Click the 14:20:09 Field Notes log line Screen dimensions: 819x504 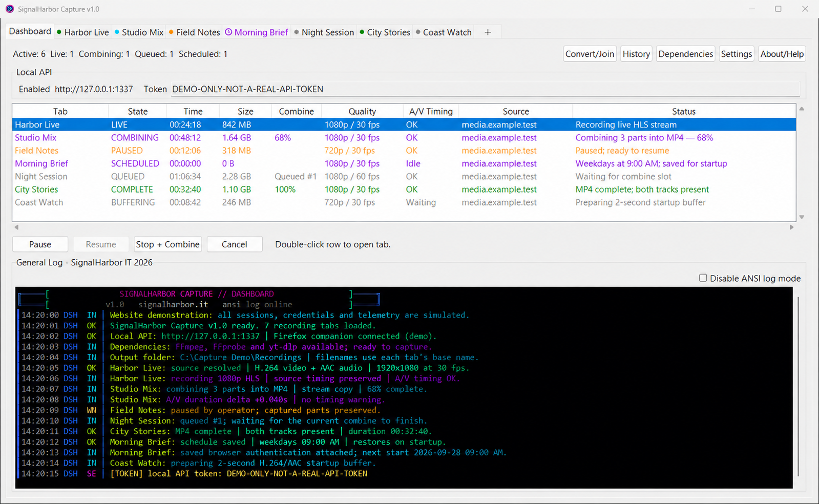201,410
